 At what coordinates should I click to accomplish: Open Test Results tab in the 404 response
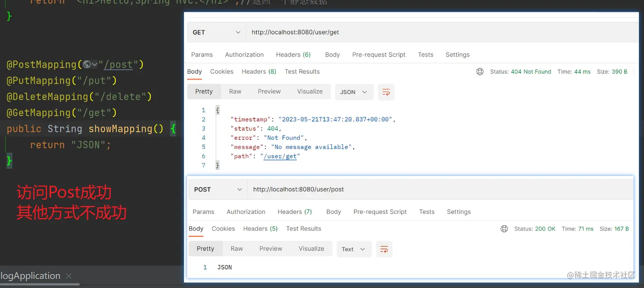click(x=302, y=72)
